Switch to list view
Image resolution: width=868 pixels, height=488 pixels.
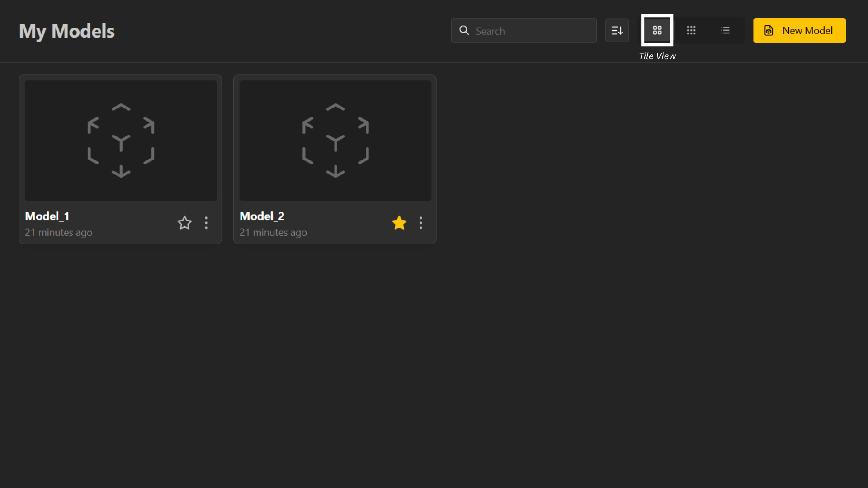point(725,31)
